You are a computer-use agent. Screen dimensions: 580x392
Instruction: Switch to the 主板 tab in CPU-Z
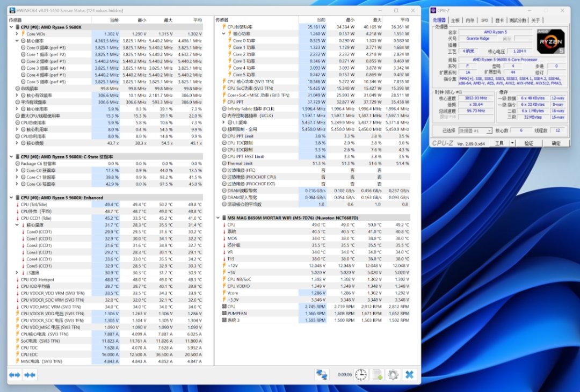pyautogui.click(x=455, y=20)
